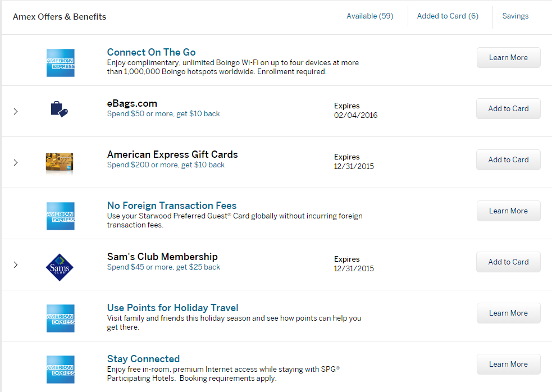Click the Connect On The Go title link
Image resolution: width=552 pixels, height=392 pixels.
pos(151,52)
